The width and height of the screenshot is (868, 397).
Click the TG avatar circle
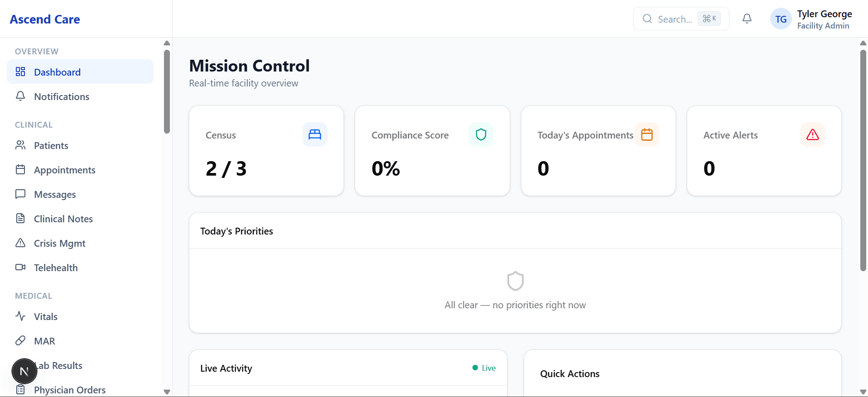[781, 19]
